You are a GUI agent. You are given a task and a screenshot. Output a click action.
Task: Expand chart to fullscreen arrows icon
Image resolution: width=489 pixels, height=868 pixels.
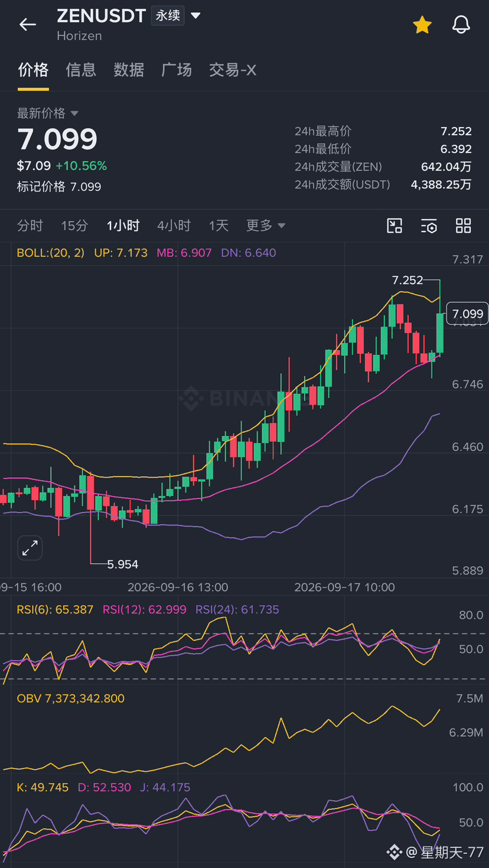(x=30, y=548)
